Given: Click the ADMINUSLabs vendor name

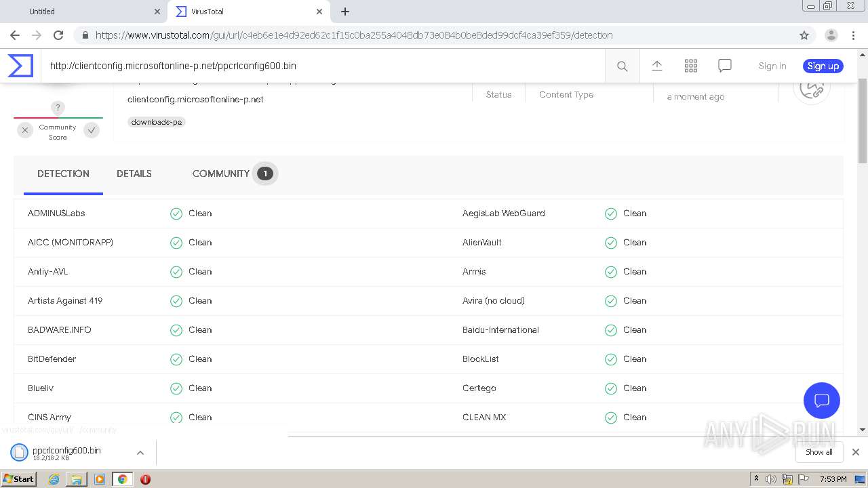Looking at the screenshot, I should (56, 213).
